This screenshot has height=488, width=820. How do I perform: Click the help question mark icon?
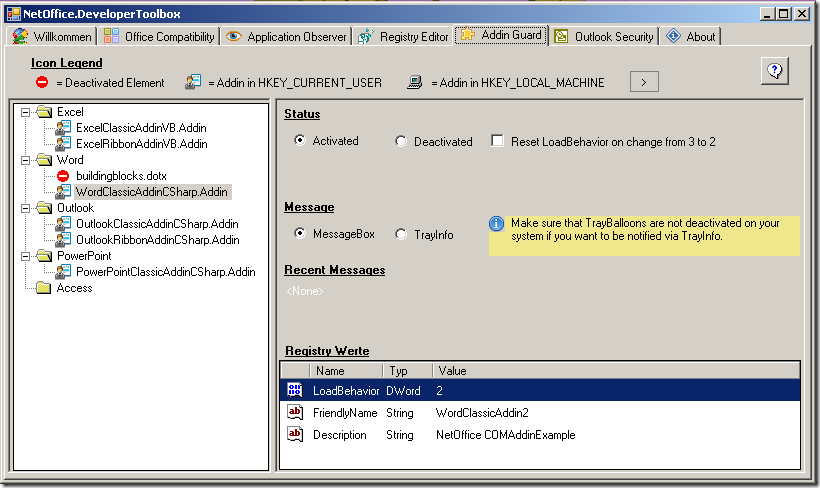775,70
